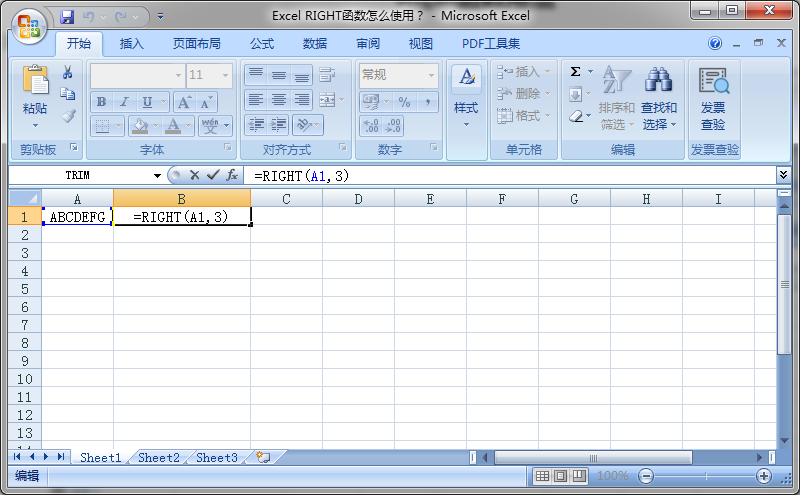This screenshot has height=495, width=800.
Task: Click the Copy icon
Action: (x=67, y=94)
